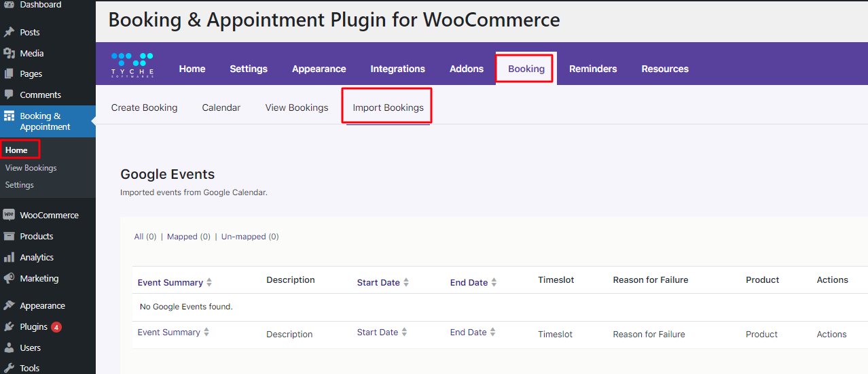Click the Posts pushpin icon
The width and height of the screenshot is (868, 374).
click(x=9, y=32)
